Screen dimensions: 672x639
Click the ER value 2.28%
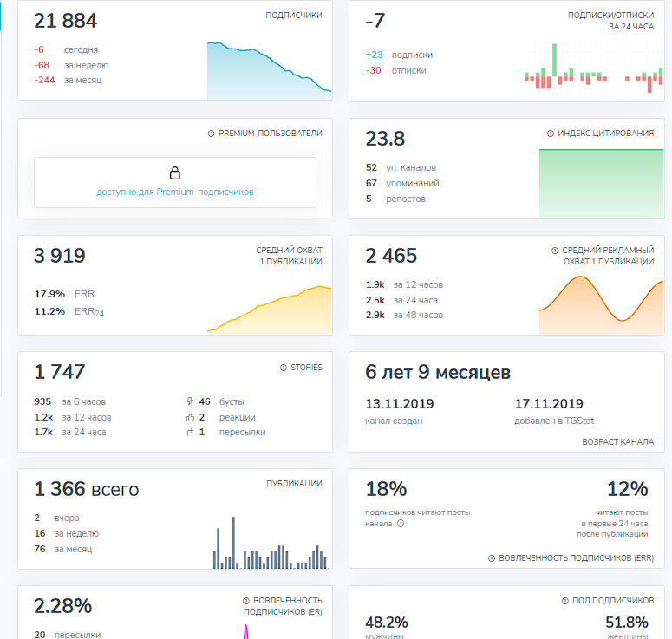pos(62,606)
